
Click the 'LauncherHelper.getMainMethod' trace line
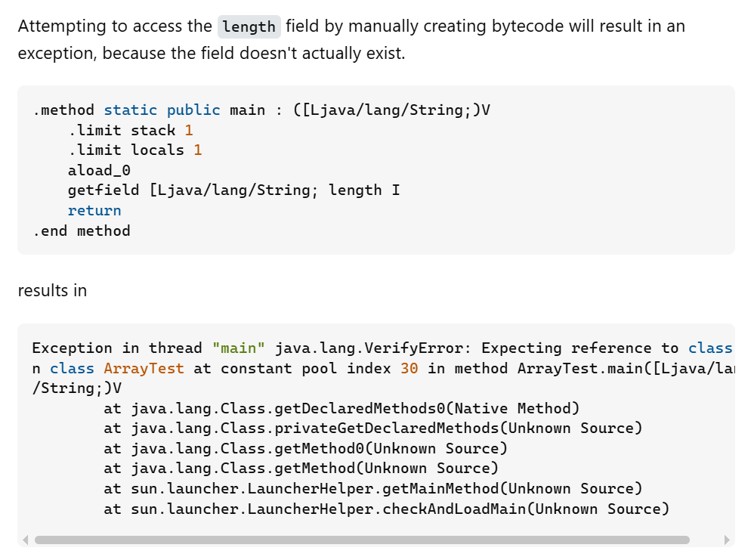[x=373, y=489]
